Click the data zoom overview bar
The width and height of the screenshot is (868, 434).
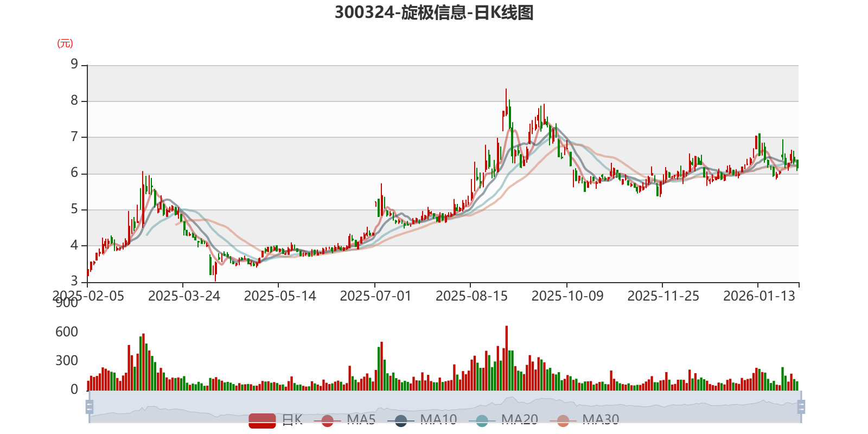[x=445, y=407]
